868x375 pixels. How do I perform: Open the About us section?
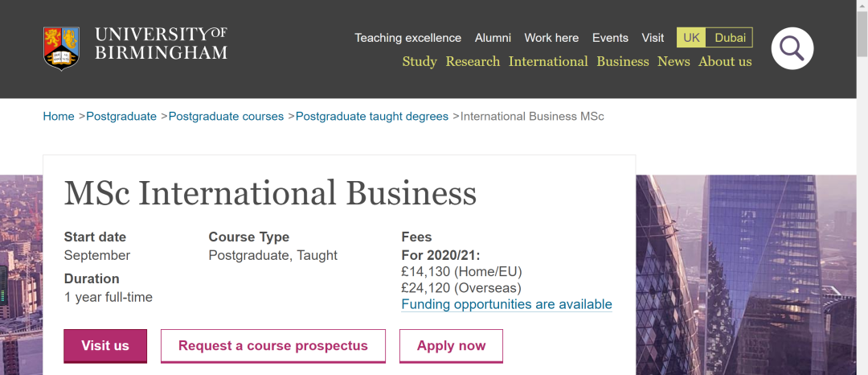725,61
